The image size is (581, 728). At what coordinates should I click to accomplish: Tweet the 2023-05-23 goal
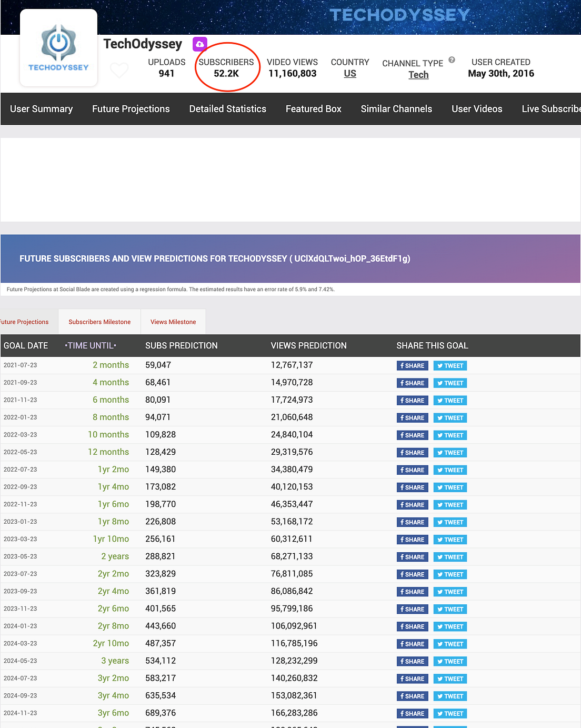click(450, 557)
